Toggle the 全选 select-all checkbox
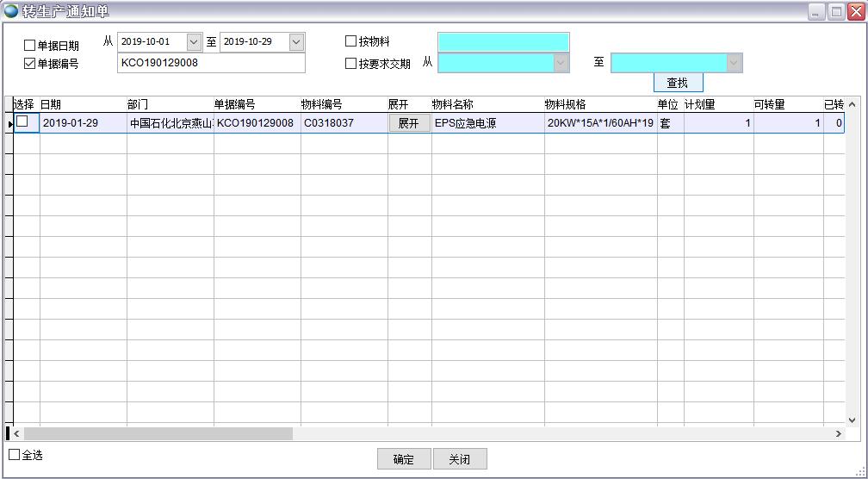This screenshot has width=868, height=479. (x=15, y=455)
